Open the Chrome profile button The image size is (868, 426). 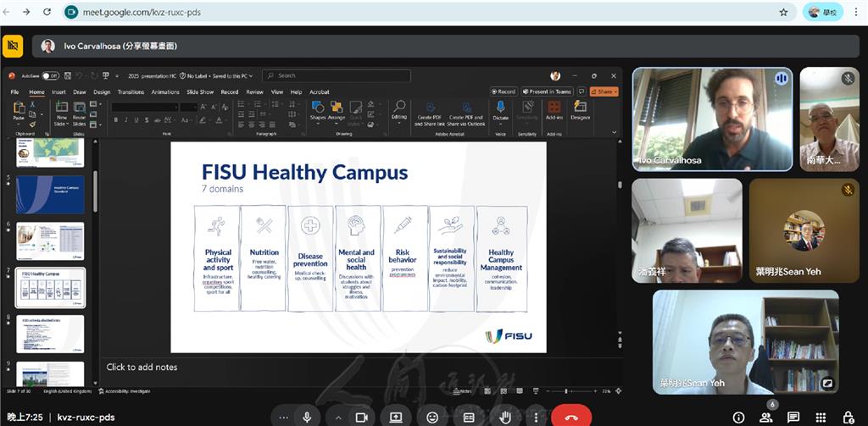click(x=823, y=12)
